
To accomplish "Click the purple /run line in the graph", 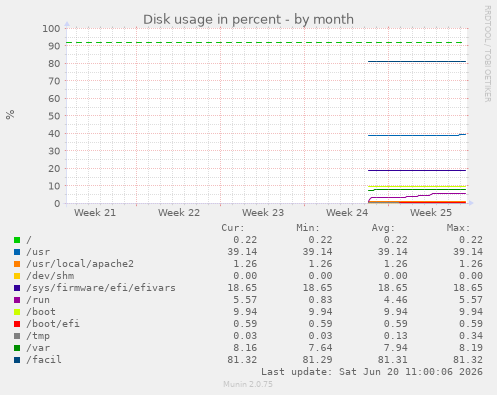I will pos(417,196).
